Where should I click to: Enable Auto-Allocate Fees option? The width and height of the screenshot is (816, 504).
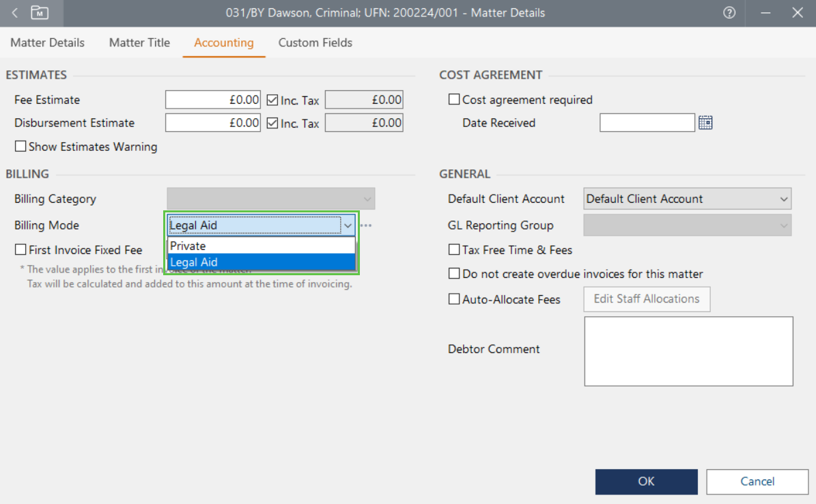(454, 299)
